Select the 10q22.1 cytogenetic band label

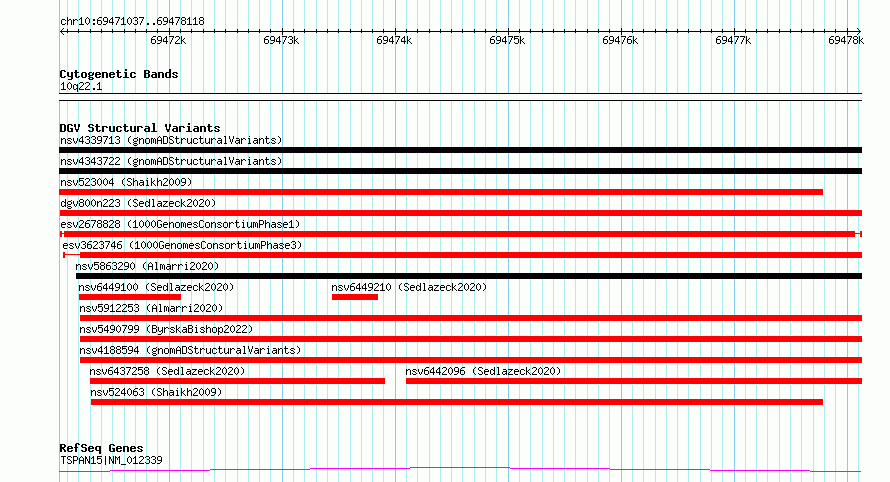[x=81, y=86]
